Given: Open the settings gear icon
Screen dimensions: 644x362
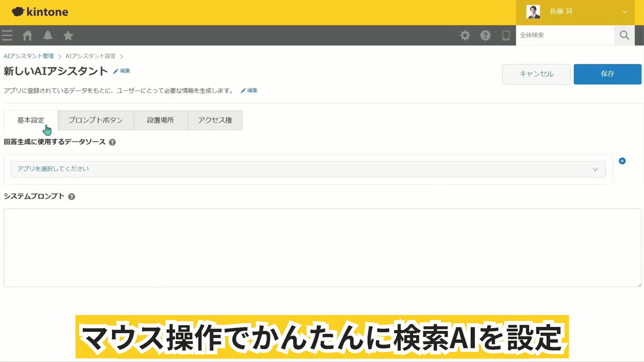Looking at the screenshot, I should tap(465, 35).
